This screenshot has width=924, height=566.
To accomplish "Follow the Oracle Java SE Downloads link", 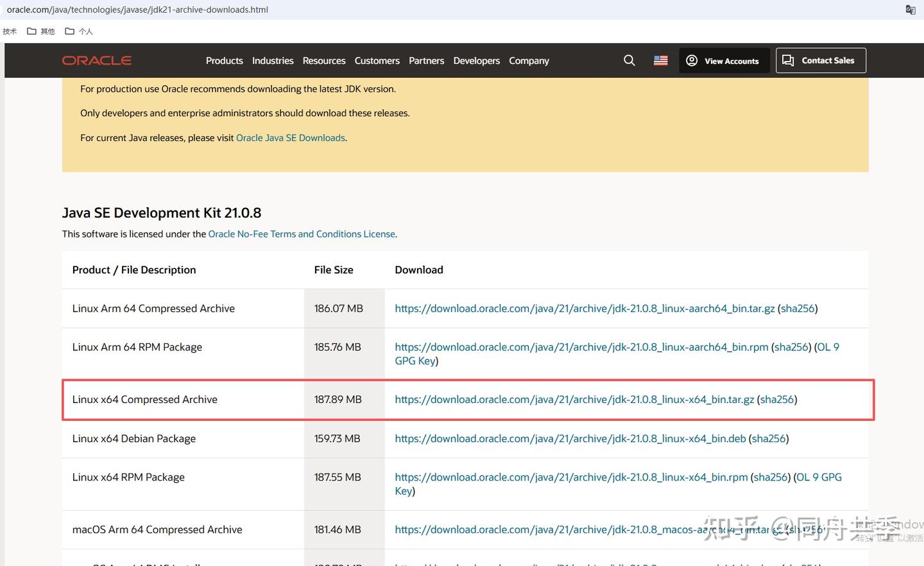I will click(290, 138).
